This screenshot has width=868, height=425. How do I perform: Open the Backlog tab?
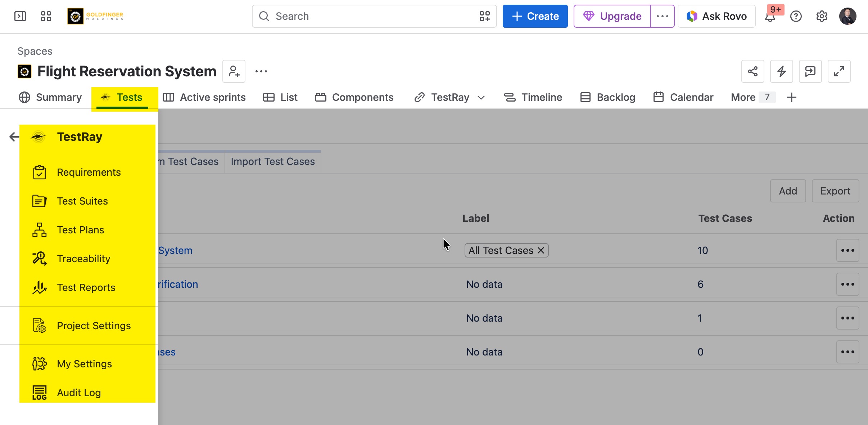click(608, 97)
